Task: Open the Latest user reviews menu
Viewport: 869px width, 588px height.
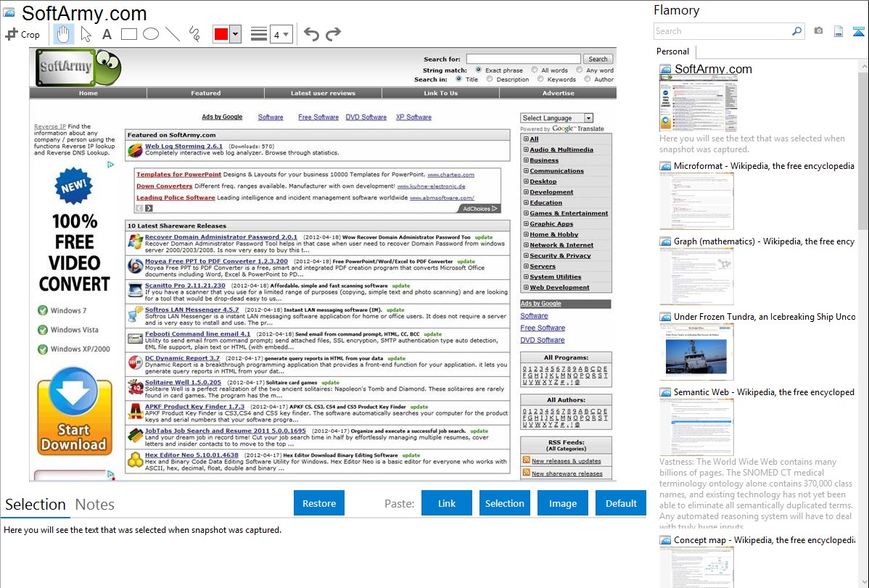Action: pyautogui.click(x=323, y=93)
